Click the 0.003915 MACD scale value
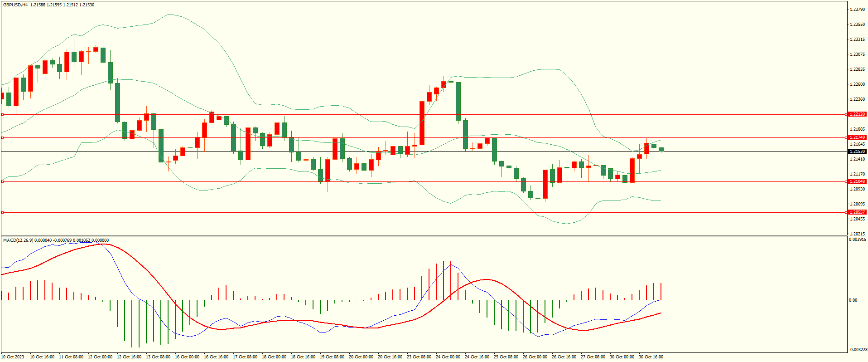This screenshot has width=868, height=362. (857, 240)
